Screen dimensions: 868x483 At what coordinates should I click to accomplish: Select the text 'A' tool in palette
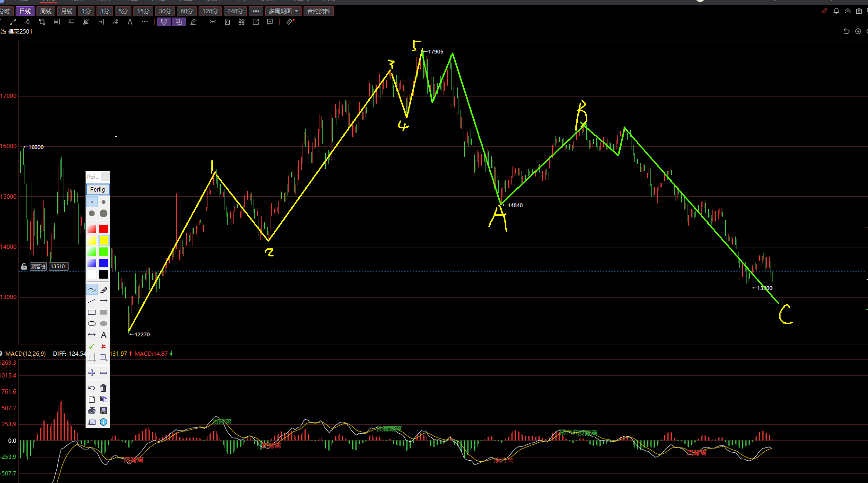[x=104, y=335]
